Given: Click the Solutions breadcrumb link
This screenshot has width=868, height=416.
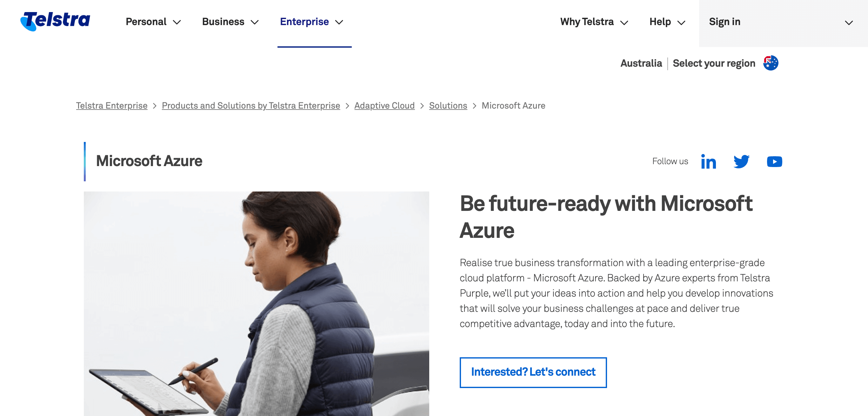Looking at the screenshot, I should pyautogui.click(x=449, y=105).
